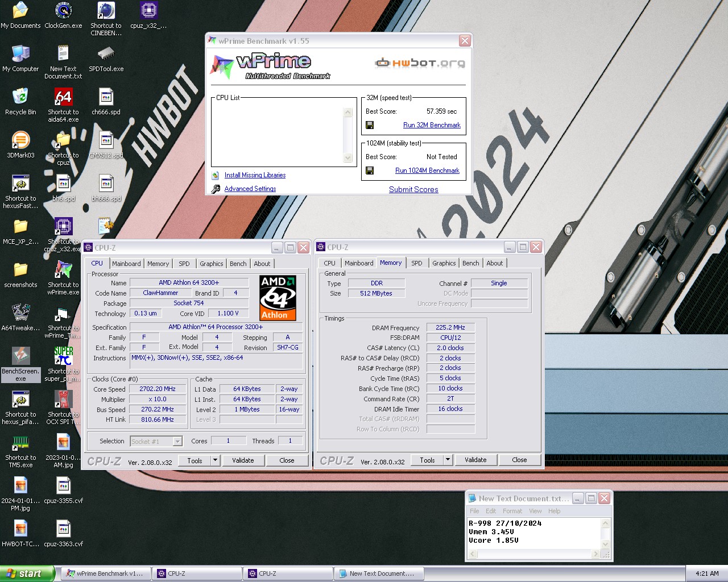Click save icon under 1024M stability test
Image resolution: width=728 pixels, height=582 pixels.
coord(370,171)
